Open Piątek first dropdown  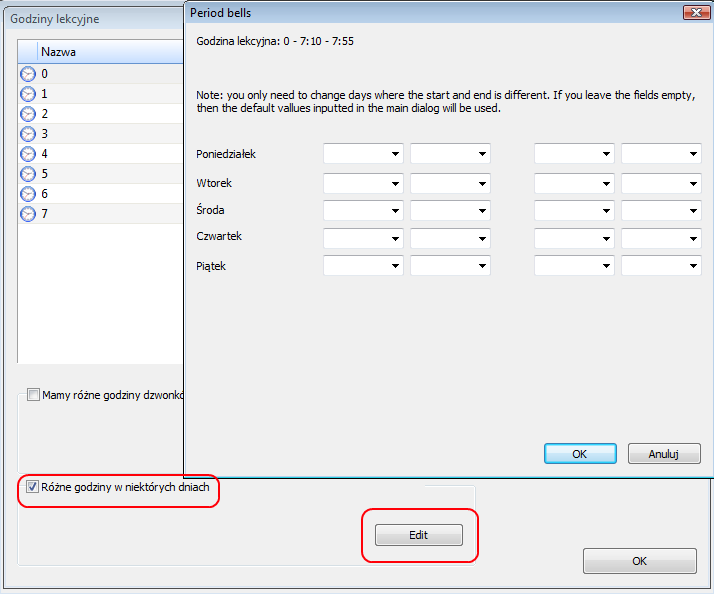pyautogui.click(x=363, y=266)
